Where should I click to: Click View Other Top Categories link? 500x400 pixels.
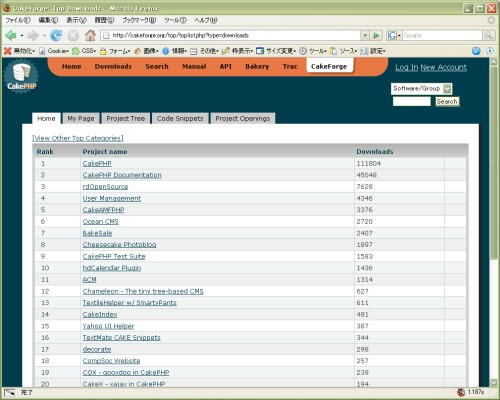point(78,138)
